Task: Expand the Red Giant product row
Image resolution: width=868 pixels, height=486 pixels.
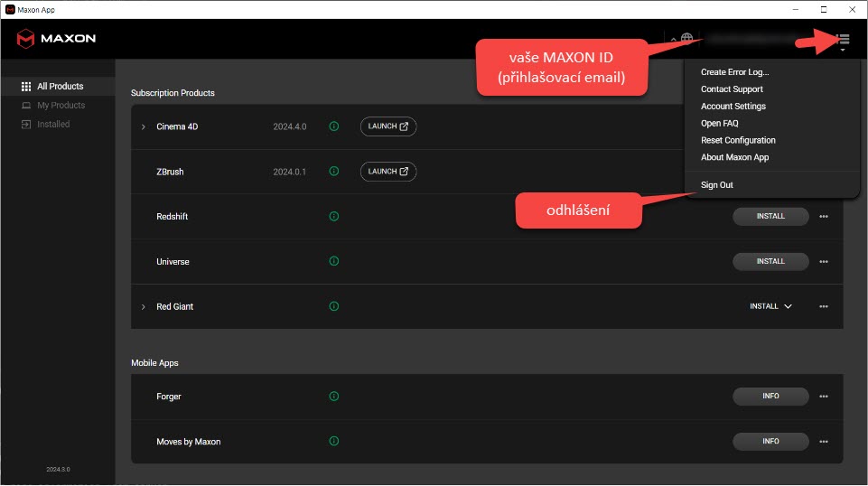Action: click(x=143, y=307)
